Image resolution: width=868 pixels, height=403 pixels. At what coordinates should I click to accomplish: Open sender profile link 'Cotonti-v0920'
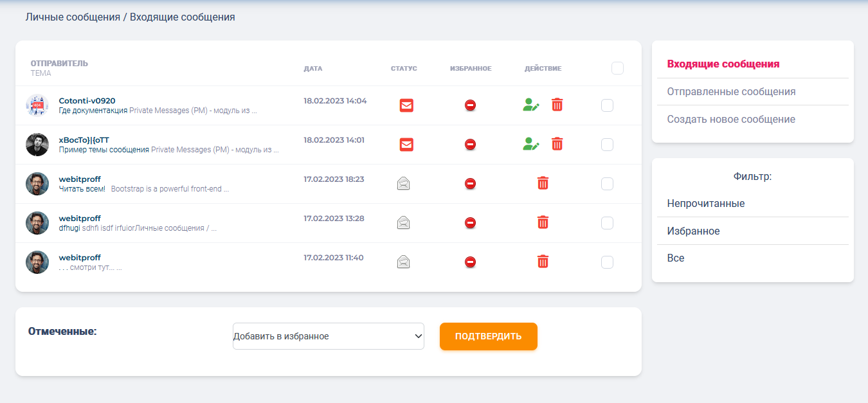pos(87,101)
